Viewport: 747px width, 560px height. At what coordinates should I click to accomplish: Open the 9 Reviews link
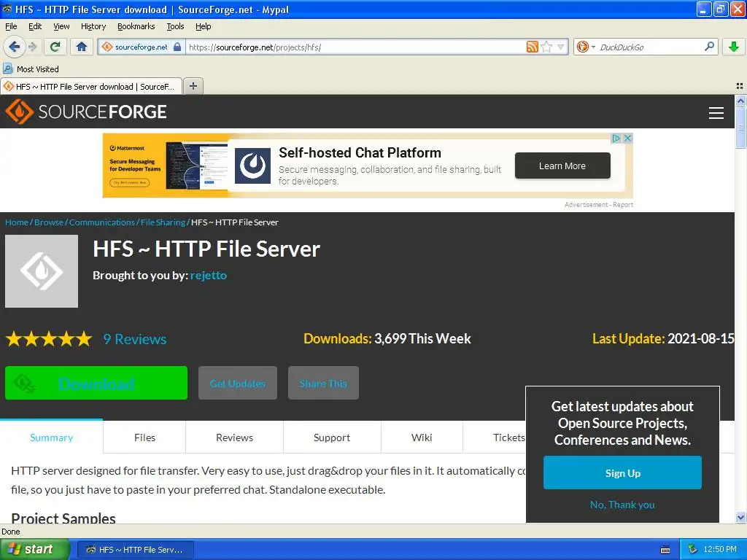pyautogui.click(x=135, y=339)
